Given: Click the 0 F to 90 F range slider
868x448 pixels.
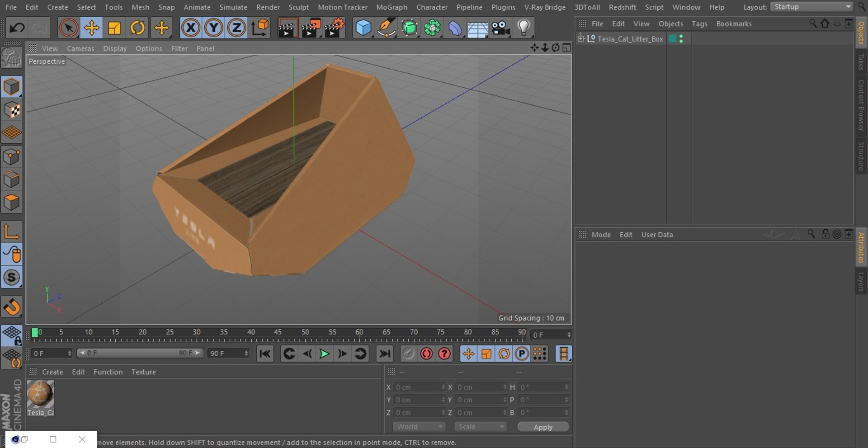Looking at the screenshot, I should (x=140, y=353).
